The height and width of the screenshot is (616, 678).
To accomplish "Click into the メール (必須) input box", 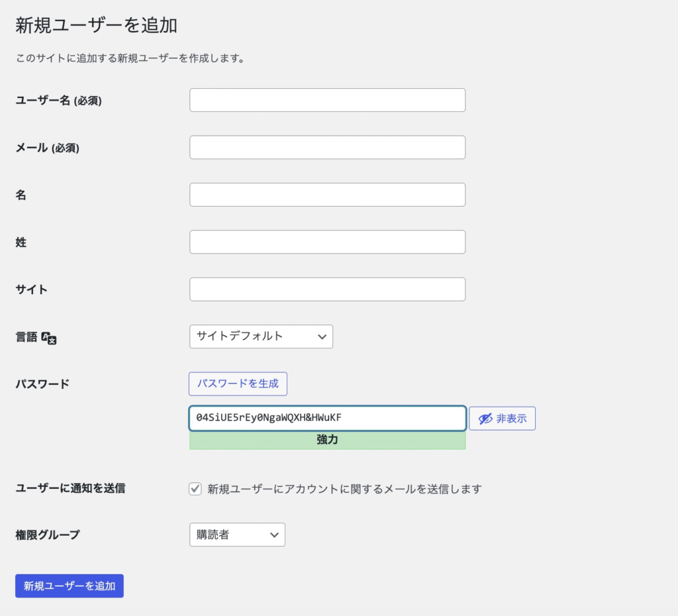I will tap(327, 148).
